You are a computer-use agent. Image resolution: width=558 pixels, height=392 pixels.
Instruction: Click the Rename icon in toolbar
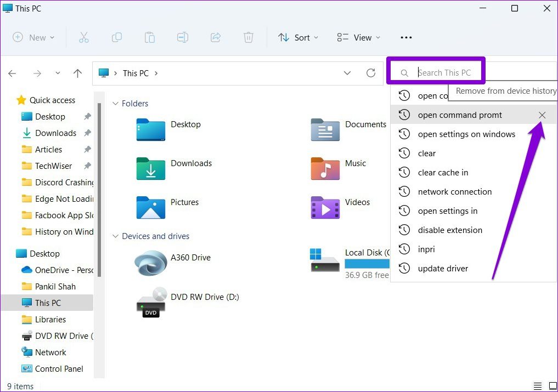click(182, 37)
